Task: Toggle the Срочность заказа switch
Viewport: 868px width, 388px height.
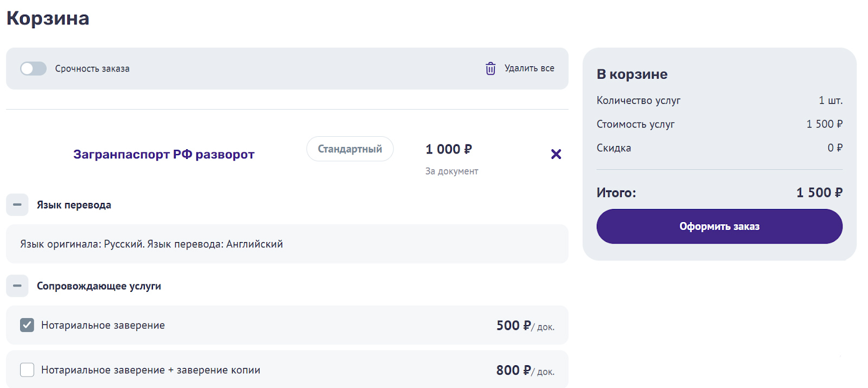Action: point(33,68)
